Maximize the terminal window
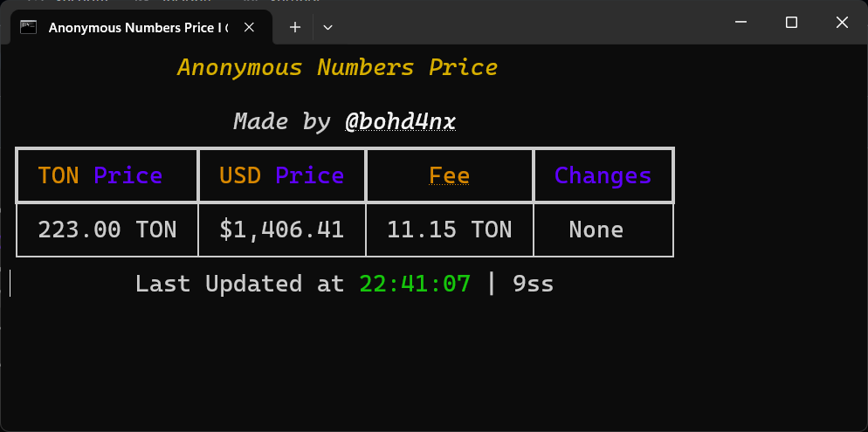 tap(792, 22)
